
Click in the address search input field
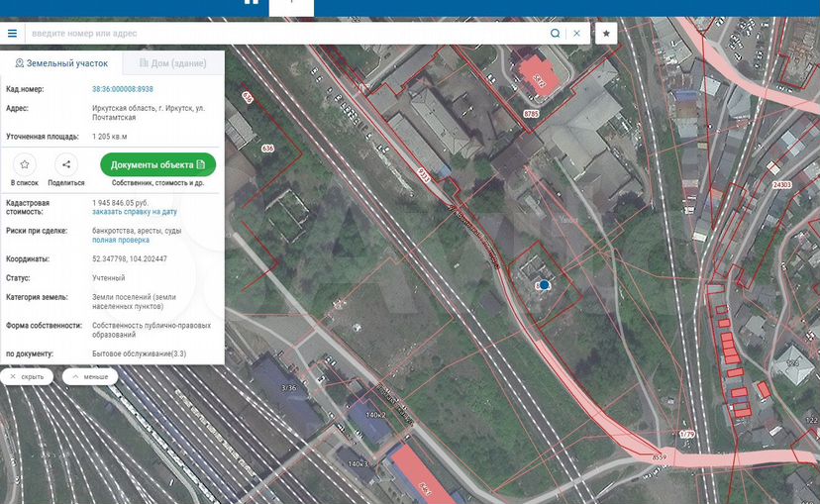coord(287,33)
